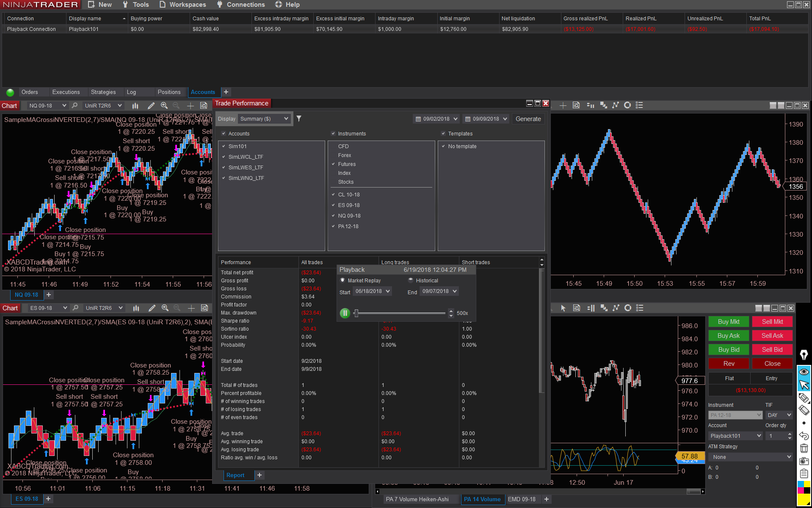This screenshot has height=508, width=812.
Task: Click the Buy Mkt button
Action: coord(729,322)
